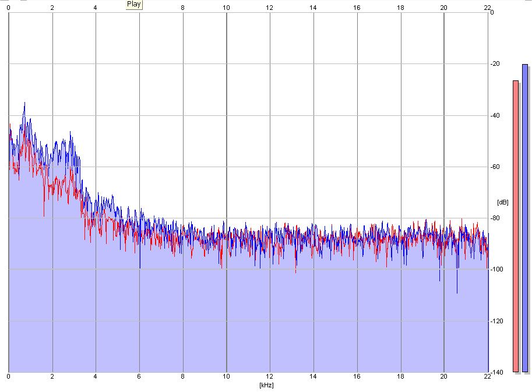This screenshot has width=532, height=392.
Task: Click the 22 kHz label on bottom axis
Action: tap(487, 377)
